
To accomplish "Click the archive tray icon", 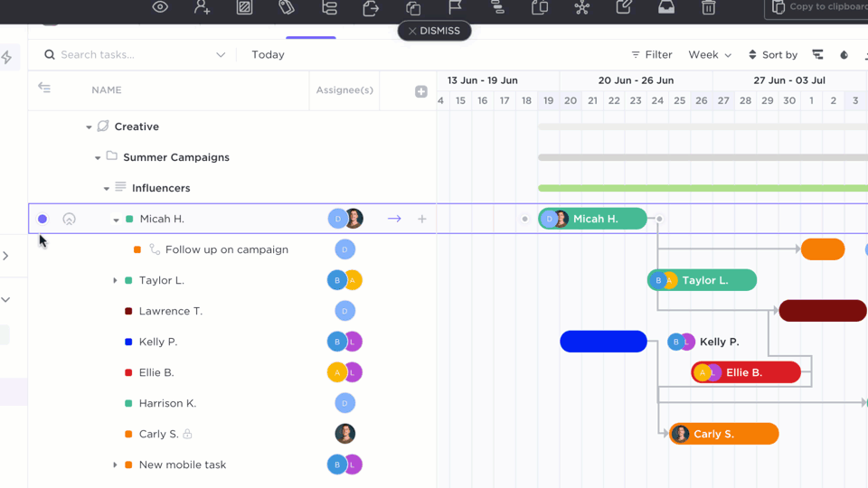I will tap(666, 7).
